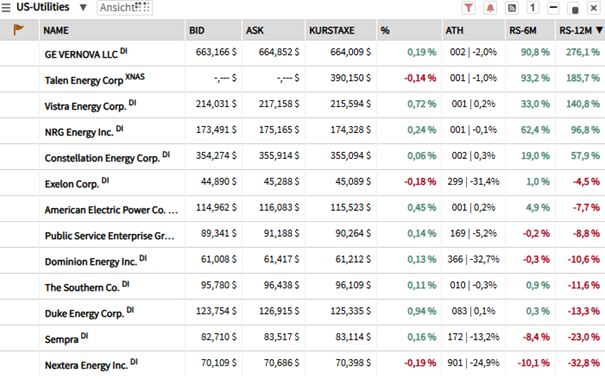Click American Electric Power bid 114,962 $
The height and width of the screenshot is (379, 605).
[216, 207]
